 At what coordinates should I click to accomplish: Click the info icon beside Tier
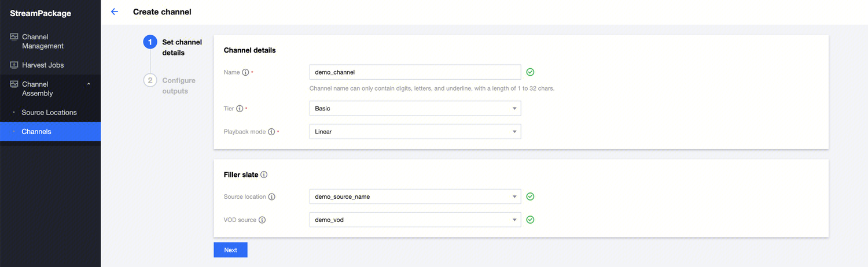coord(240,109)
